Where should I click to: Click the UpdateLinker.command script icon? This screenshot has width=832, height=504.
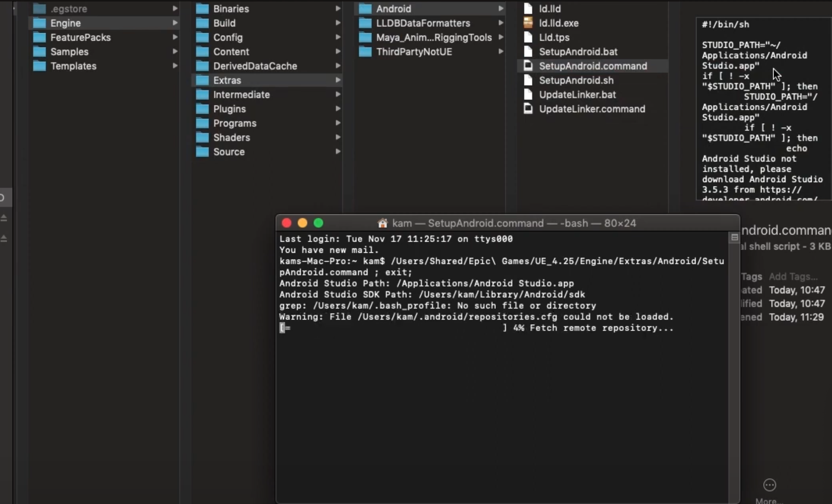coord(528,109)
